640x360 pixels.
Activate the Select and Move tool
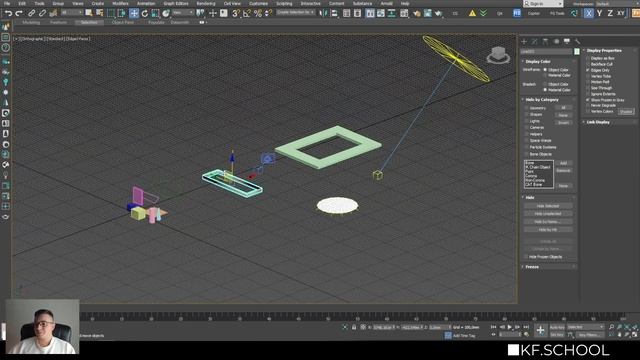pyautogui.click(x=133, y=13)
